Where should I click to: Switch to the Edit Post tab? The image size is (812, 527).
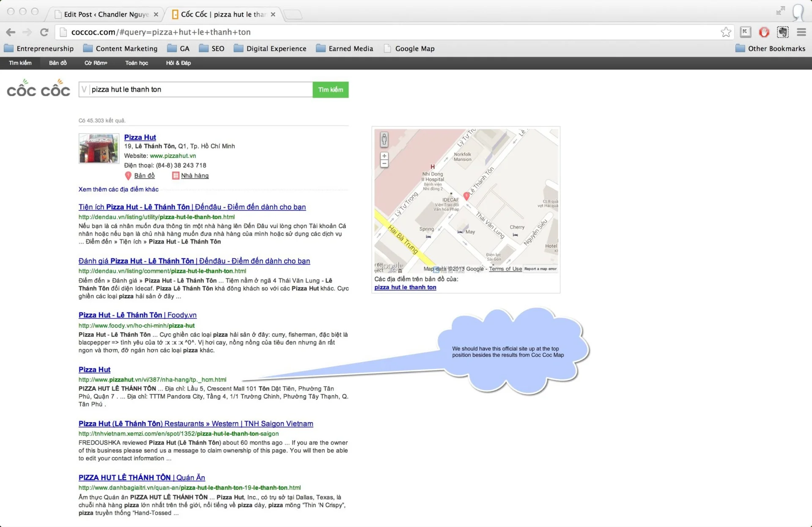(106, 14)
